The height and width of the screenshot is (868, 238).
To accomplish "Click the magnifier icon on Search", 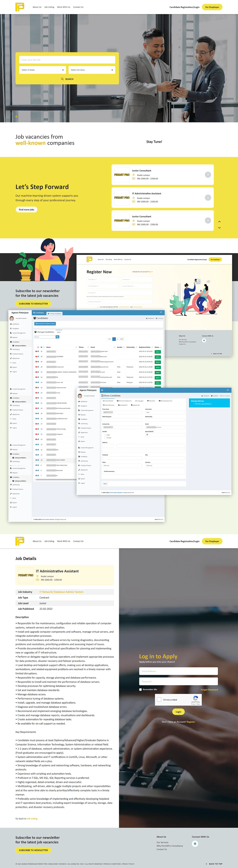I will (62, 79).
